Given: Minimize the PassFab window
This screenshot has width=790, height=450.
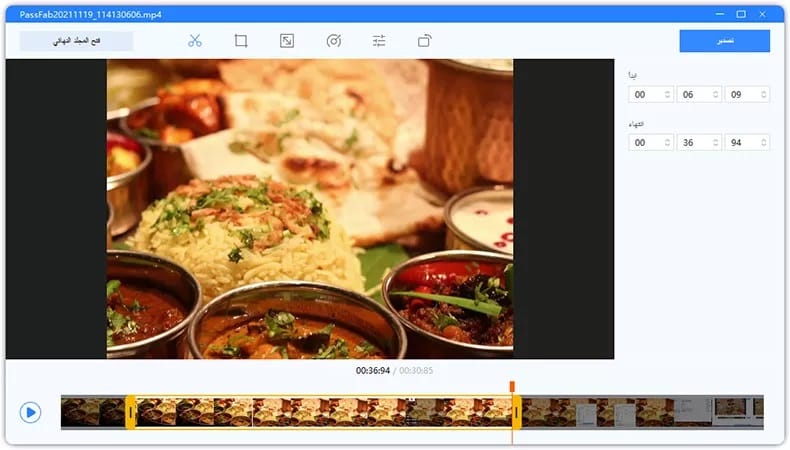Looking at the screenshot, I should pos(719,14).
